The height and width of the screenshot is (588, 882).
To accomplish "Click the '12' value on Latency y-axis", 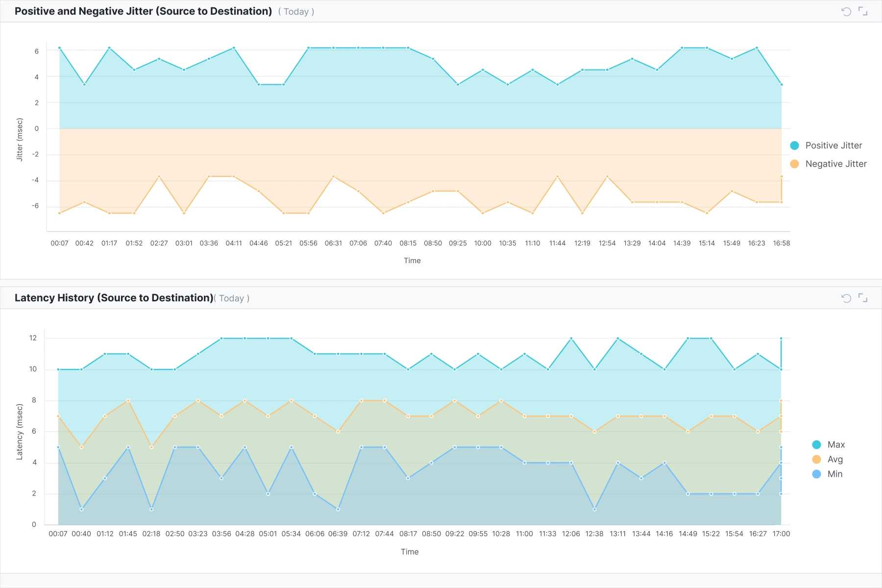I will point(33,338).
